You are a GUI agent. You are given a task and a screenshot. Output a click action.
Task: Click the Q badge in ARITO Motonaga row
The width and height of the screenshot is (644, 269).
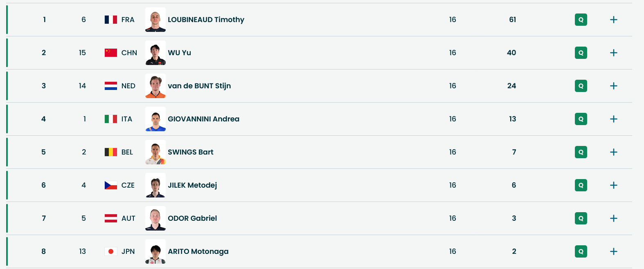(x=581, y=251)
